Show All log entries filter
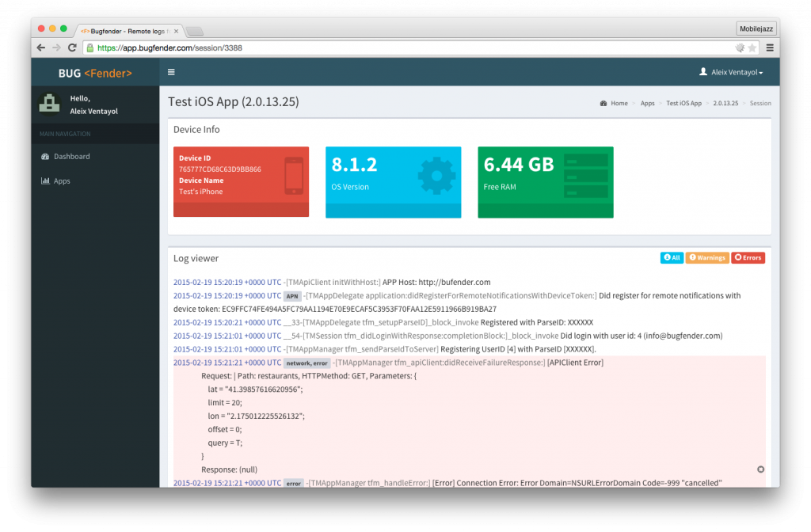811x532 pixels. (672, 257)
